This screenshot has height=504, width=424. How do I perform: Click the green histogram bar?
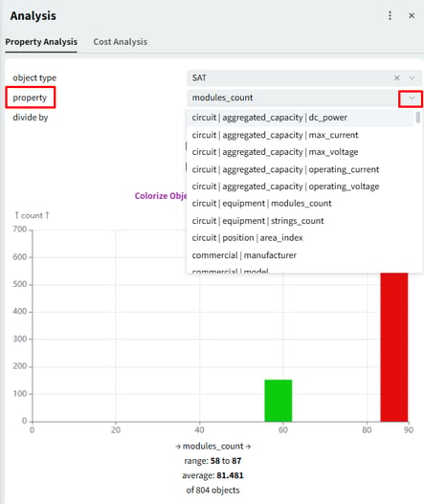click(x=279, y=401)
